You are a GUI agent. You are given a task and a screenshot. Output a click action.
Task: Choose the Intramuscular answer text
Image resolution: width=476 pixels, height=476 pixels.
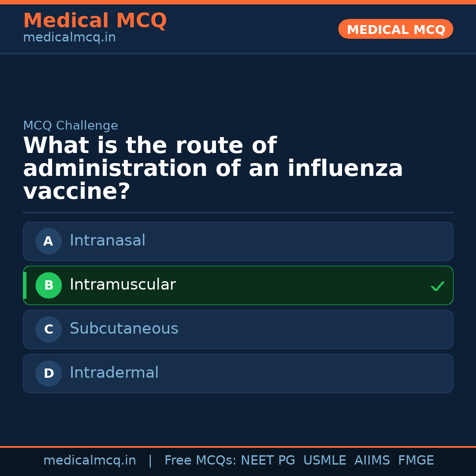[x=123, y=285]
